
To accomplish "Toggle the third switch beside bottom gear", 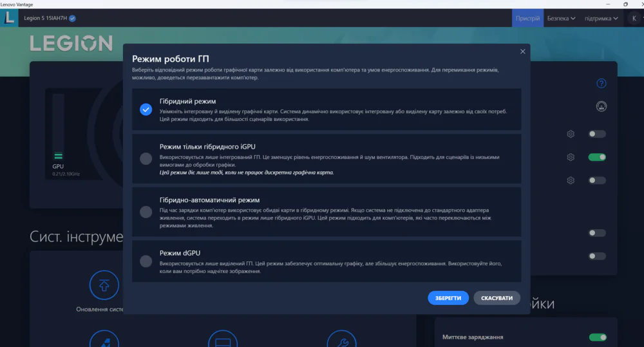I will coord(597,180).
